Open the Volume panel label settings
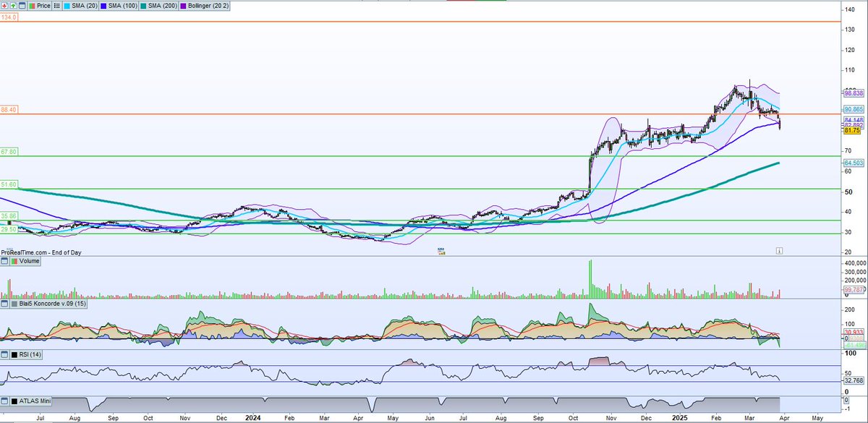The image size is (868, 423). point(26,262)
